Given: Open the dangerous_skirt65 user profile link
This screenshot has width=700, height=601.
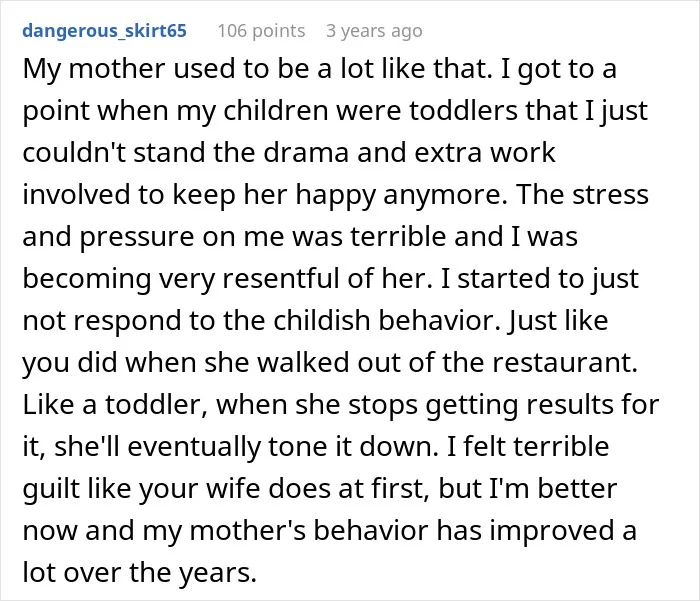Looking at the screenshot, I should coord(104,31).
